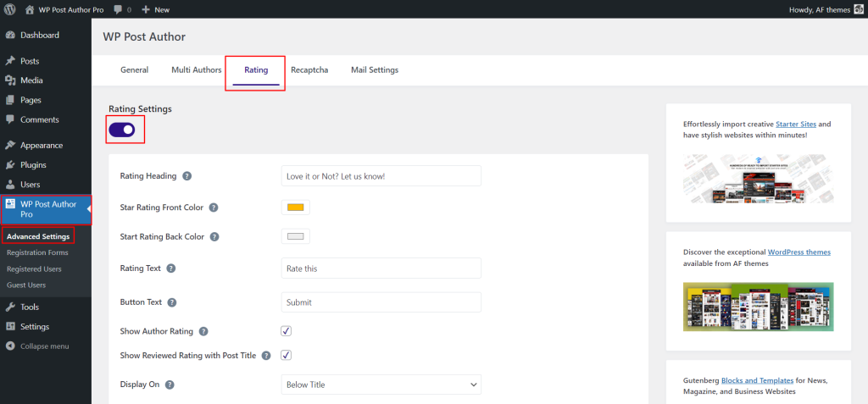Viewport: 868px width, 404px height.
Task: Click the comments bubble icon in admin bar
Action: (117, 9)
